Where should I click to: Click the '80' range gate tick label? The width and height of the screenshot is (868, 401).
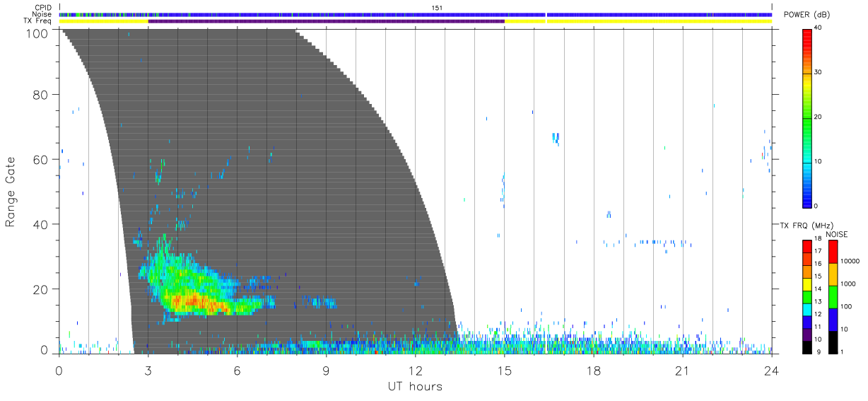click(42, 94)
